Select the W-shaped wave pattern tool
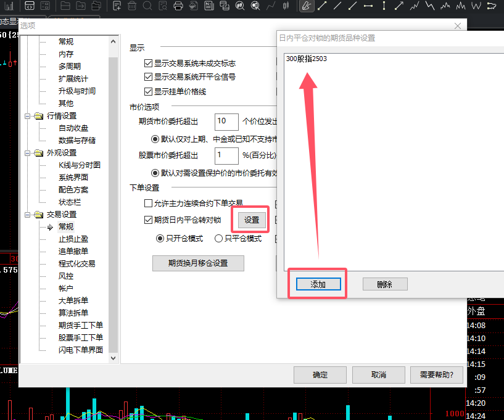This screenshot has height=420, width=504. tap(476, 6)
